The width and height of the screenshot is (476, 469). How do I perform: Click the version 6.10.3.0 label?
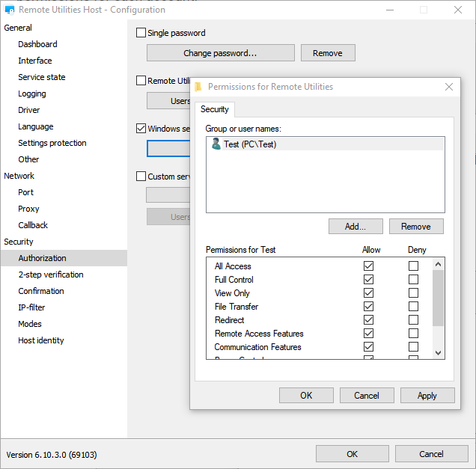pyautogui.click(x=52, y=455)
